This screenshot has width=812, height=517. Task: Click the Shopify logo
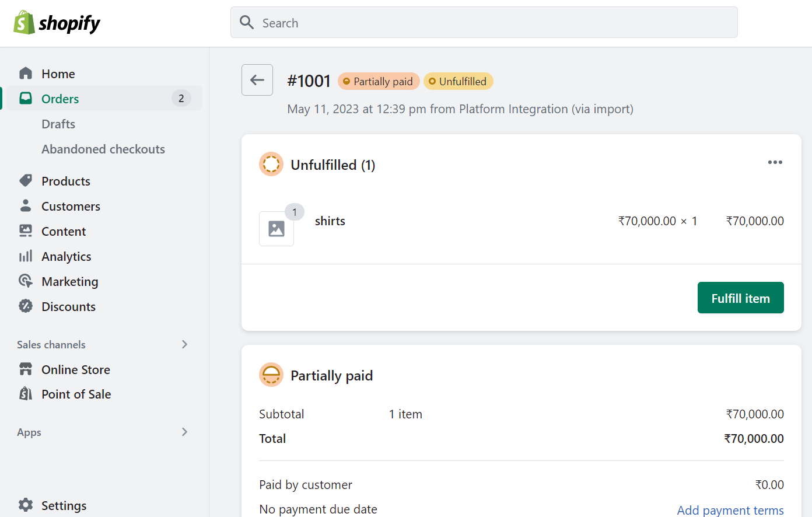click(x=57, y=23)
